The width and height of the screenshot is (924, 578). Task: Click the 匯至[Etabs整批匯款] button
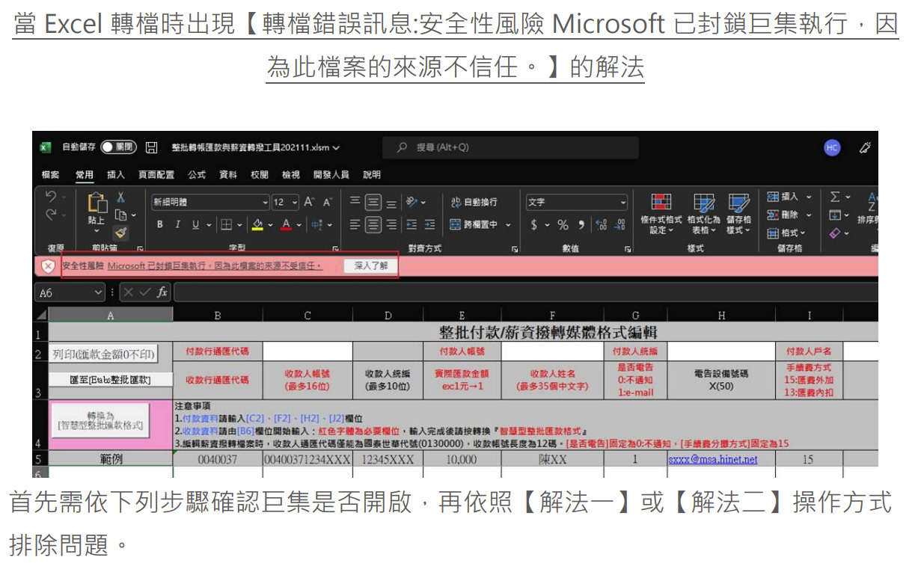point(111,379)
